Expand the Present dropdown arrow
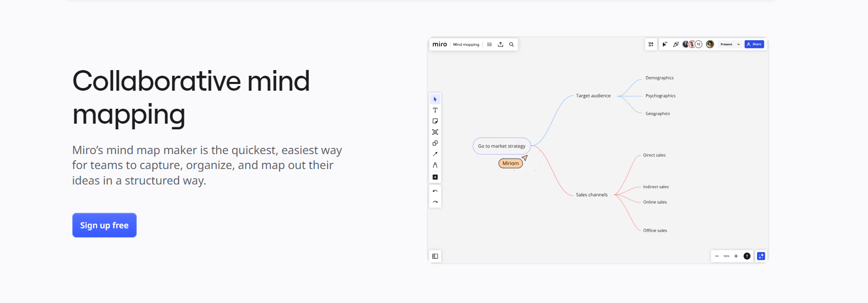Viewport: 868px width, 303px height. (738, 44)
